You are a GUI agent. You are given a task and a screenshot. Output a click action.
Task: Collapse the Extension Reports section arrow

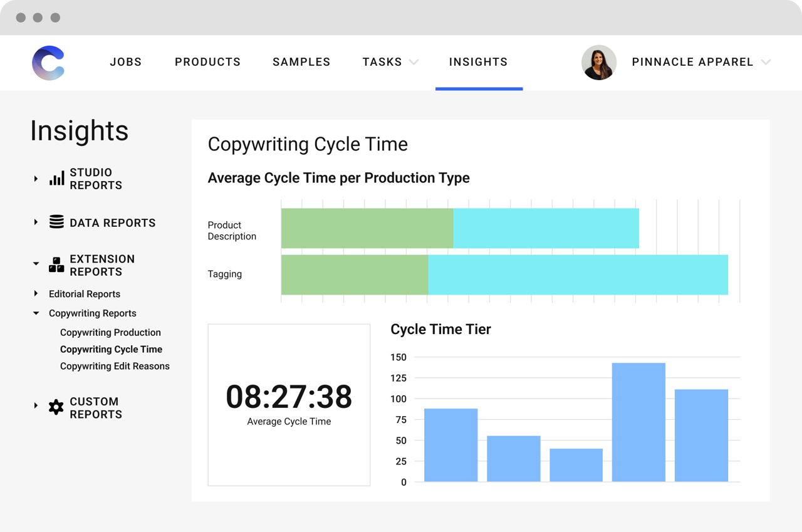36,264
